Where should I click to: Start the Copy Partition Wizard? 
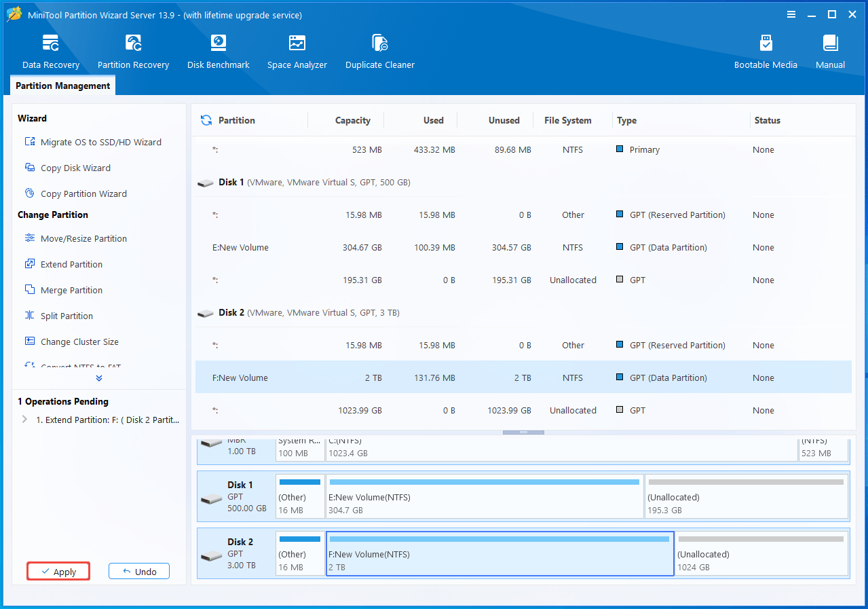point(76,193)
